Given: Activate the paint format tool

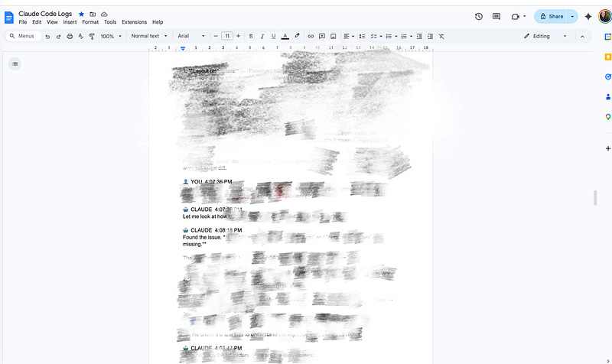Looking at the screenshot, I should pyautogui.click(x=92, y=36).
